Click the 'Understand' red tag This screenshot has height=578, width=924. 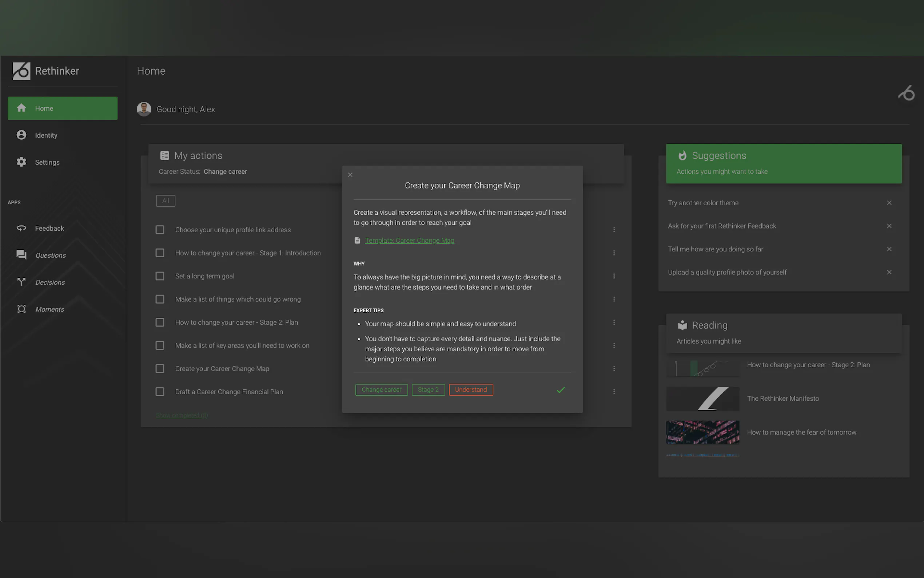(x=471, y=389)
